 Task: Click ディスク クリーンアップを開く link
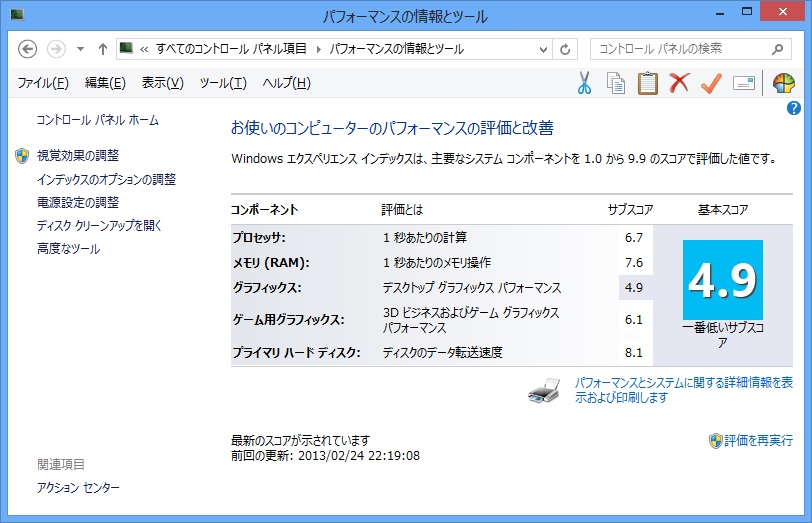coord(99,225)
